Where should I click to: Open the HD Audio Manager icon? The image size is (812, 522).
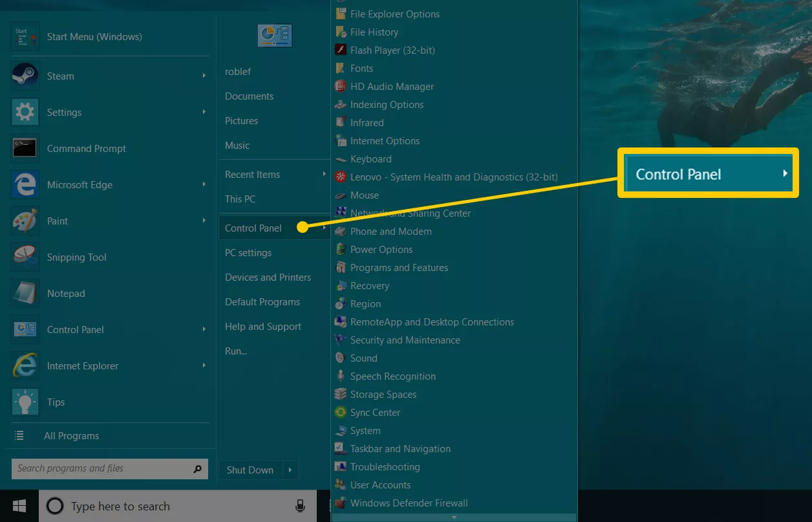341,87
